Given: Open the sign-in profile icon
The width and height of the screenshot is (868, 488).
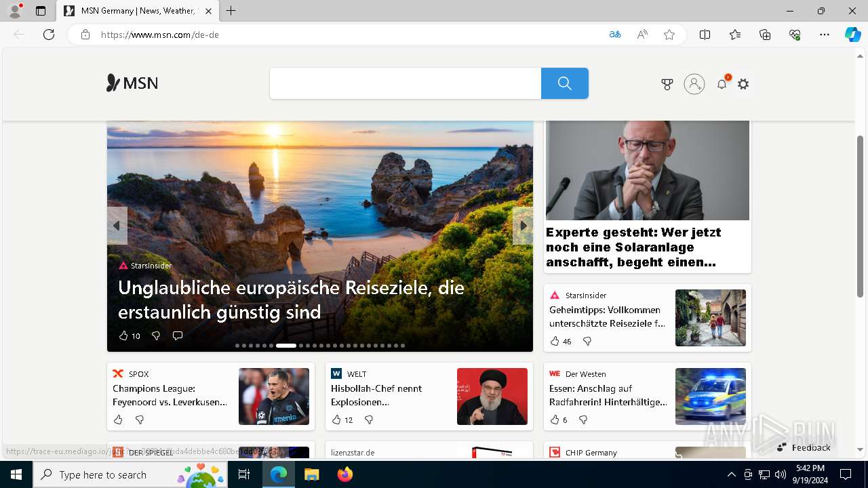Looking at the screenshot, I should coord(694,84).
